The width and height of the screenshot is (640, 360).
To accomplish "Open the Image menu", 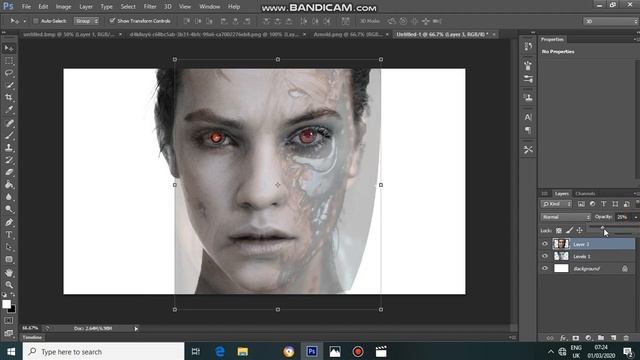I will tap(63, 7).
